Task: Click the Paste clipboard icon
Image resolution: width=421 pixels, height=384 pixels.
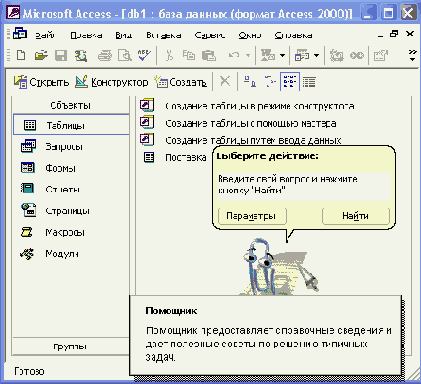Action: pos(209,56)
